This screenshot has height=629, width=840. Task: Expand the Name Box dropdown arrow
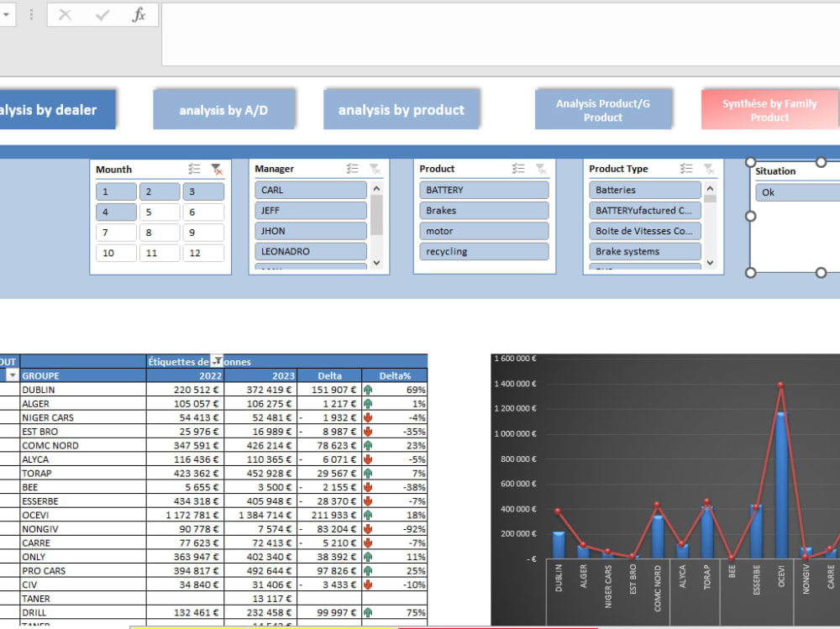pyautogui.click(x=7, y=14)
